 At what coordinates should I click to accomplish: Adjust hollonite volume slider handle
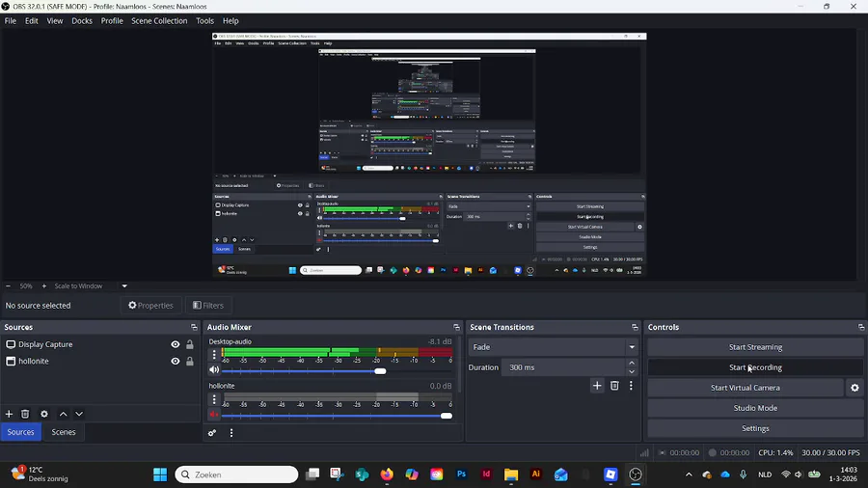tap(447, 416)
